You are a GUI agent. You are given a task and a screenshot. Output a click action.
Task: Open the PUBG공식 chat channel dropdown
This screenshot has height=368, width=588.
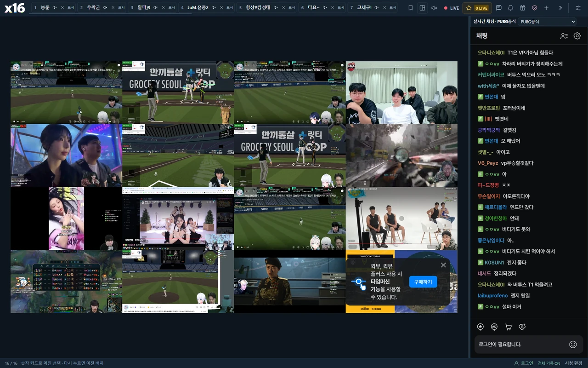(547, 22)
